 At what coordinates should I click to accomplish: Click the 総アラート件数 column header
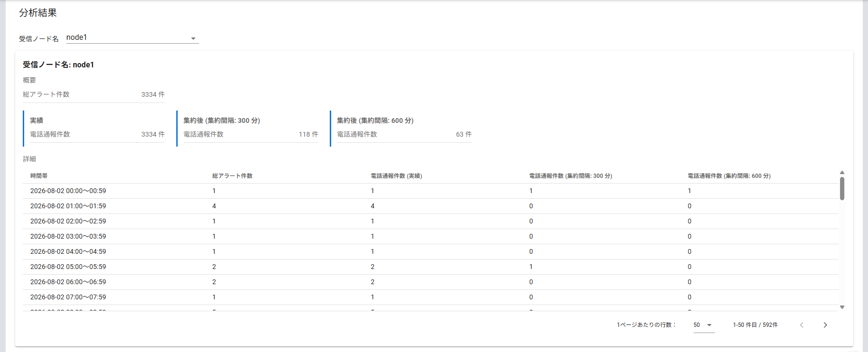[232, 176]
